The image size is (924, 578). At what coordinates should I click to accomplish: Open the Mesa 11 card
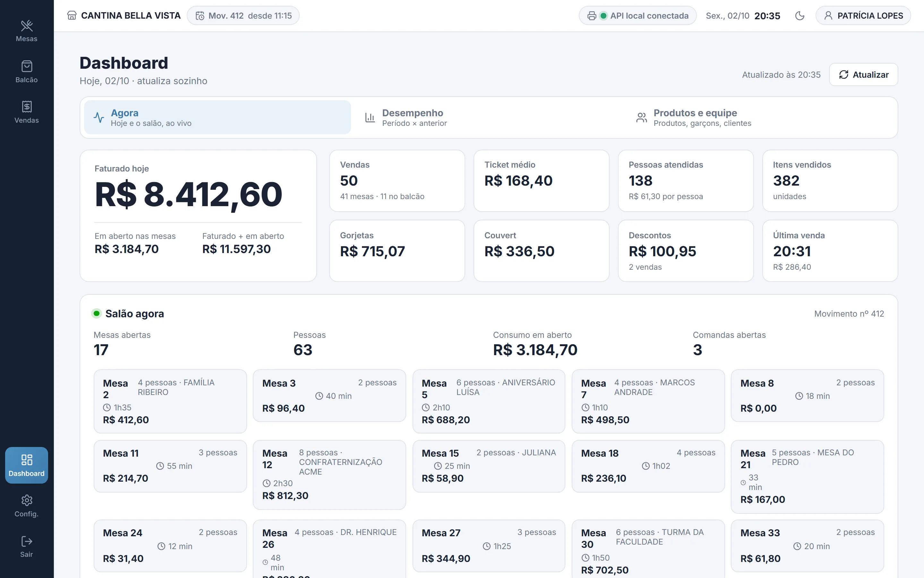click(170, 466)
